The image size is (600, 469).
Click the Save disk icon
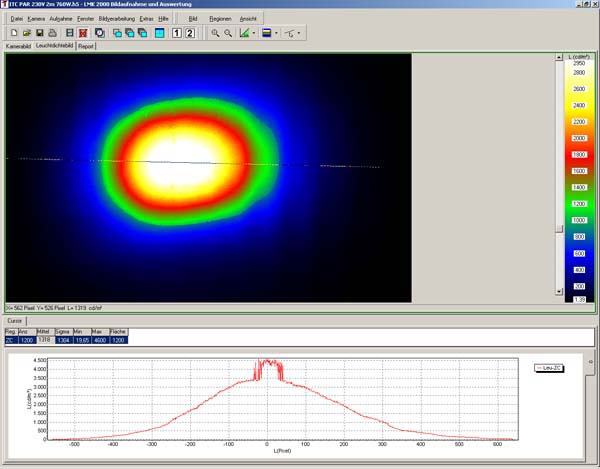click(x=41, y=33)
